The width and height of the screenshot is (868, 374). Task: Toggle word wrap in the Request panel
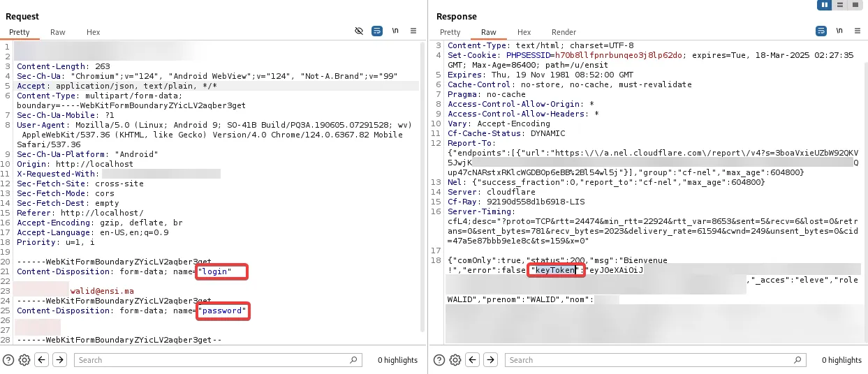[377, 31]
